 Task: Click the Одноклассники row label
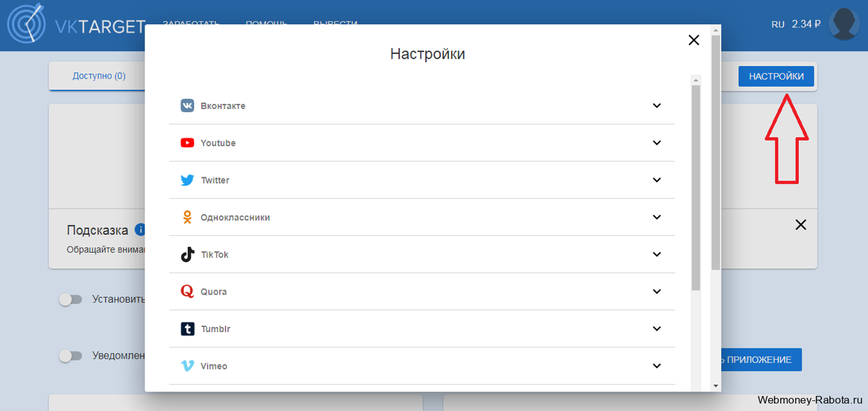coord(235,217)
